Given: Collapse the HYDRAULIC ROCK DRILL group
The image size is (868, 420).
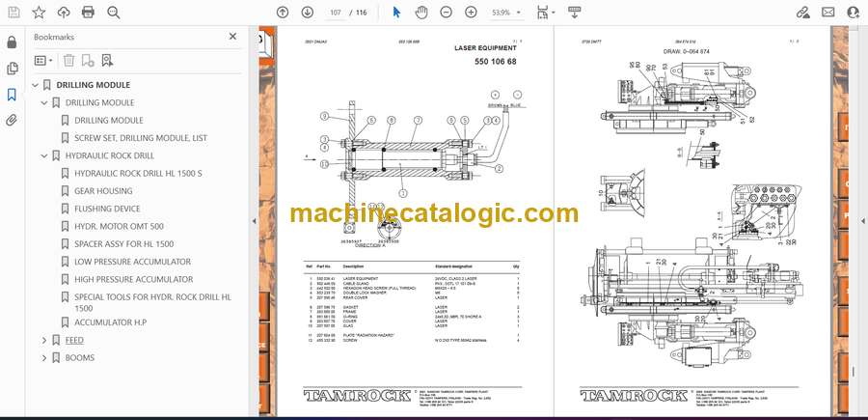Looking at the screenshot, I should click(44, 155).
